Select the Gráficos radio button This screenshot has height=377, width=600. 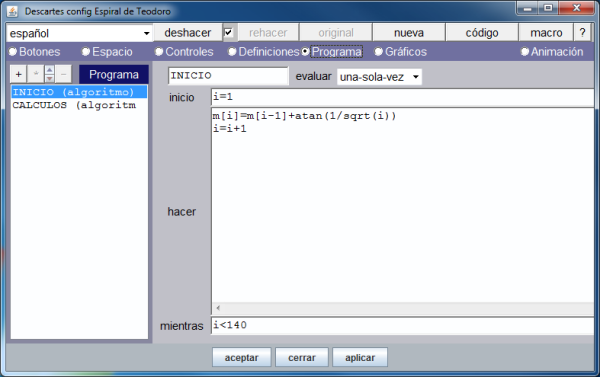point(401,52)
